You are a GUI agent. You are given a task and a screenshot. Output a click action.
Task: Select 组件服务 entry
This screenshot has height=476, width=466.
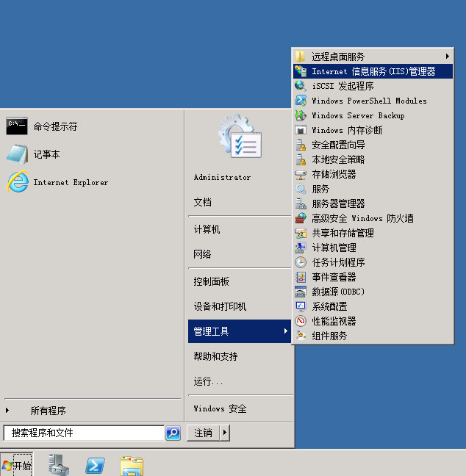click(373, 336)
